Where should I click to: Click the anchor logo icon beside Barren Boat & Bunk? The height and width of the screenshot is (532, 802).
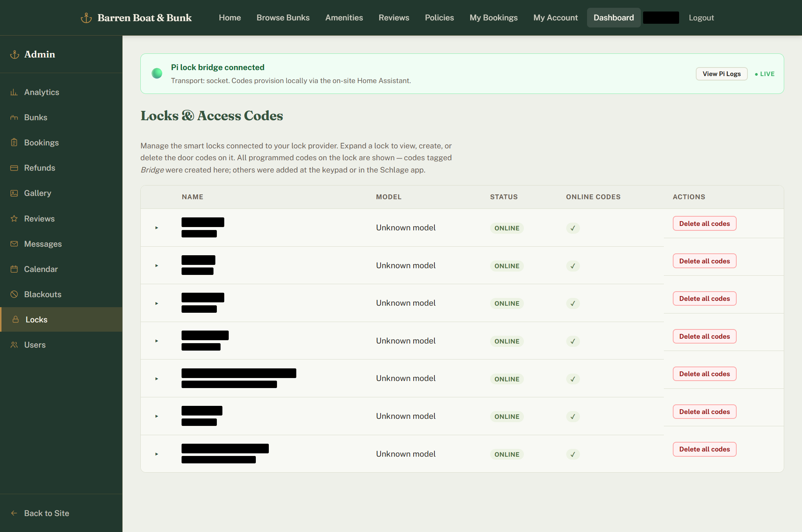pyautogui.click(x=86, y=18)
